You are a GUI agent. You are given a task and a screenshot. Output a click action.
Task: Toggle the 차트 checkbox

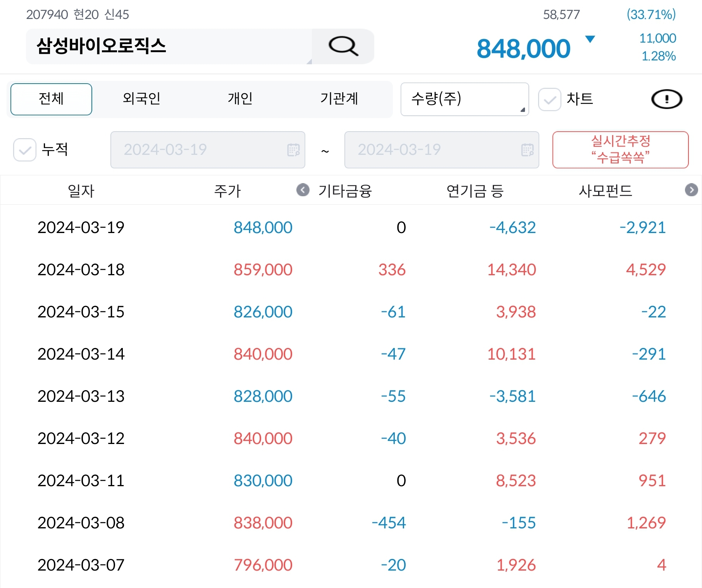549,99
